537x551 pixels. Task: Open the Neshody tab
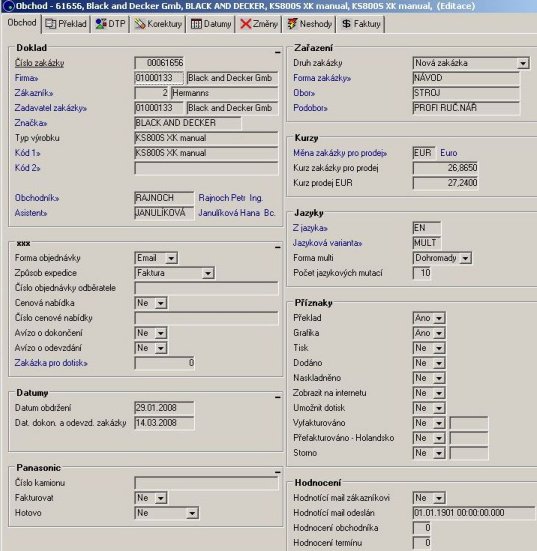point(309,24)
